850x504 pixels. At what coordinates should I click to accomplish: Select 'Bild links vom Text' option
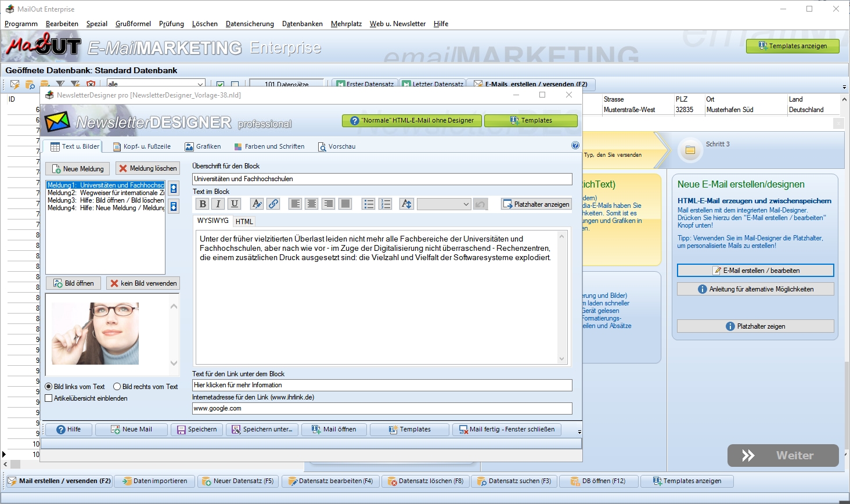click(49, 387)
